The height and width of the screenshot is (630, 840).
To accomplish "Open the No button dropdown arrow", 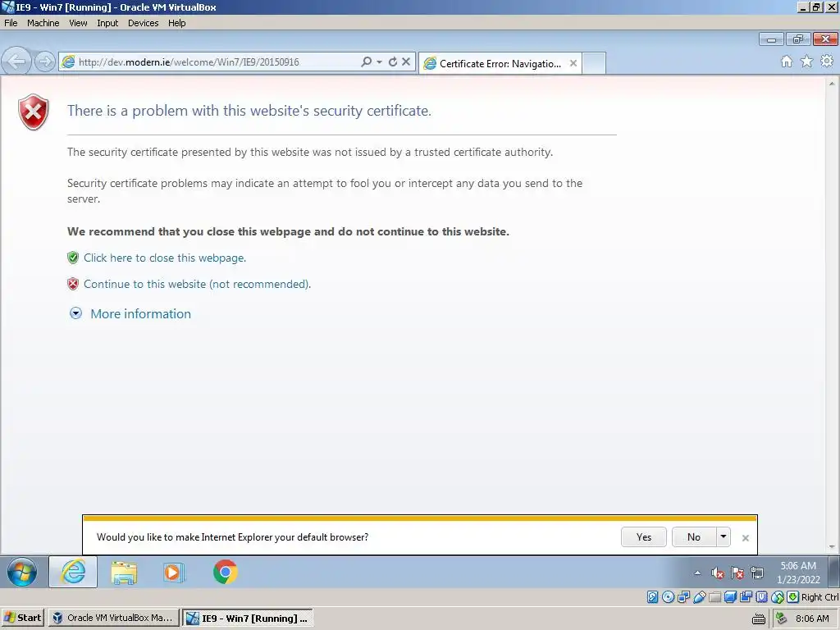I will click(x=724, y=536).
